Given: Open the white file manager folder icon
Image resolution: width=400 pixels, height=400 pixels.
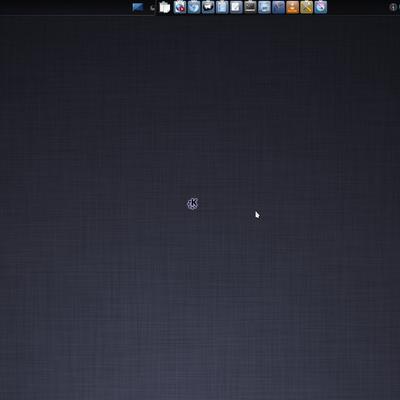Looking at the screenshot, I should (x=165, y=7).
